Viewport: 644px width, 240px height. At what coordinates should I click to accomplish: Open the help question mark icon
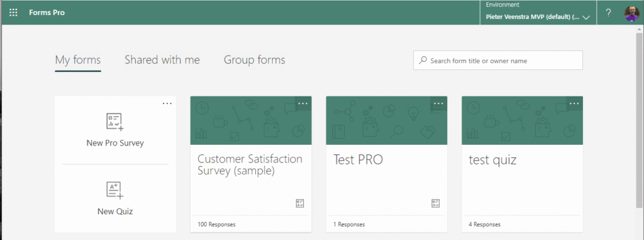[609, 13]
